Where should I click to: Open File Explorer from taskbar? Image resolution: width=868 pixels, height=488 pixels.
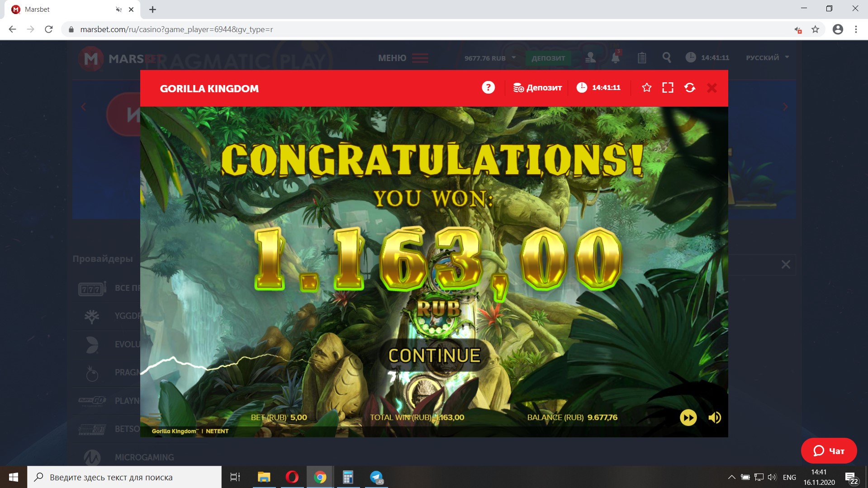click(x=264, y=477)
